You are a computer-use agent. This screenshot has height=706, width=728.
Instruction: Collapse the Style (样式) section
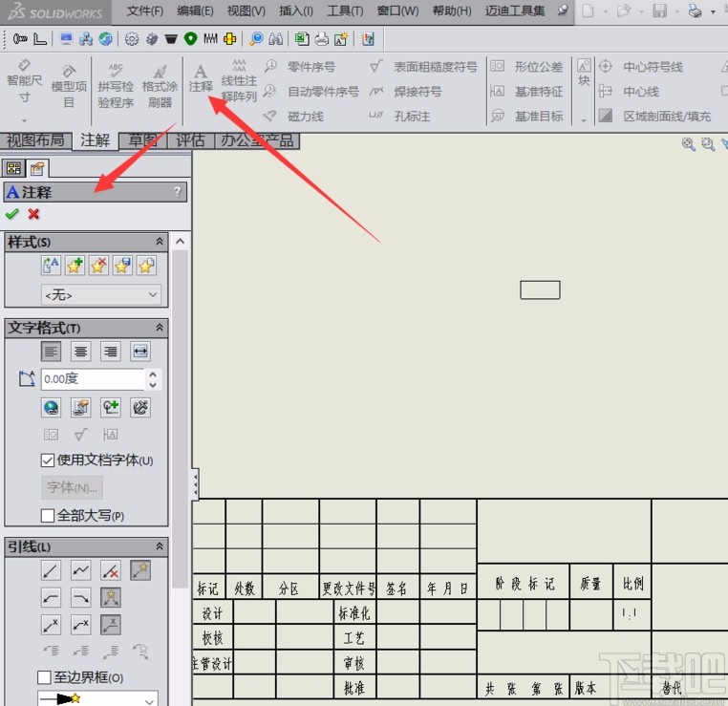coord(160,242)
